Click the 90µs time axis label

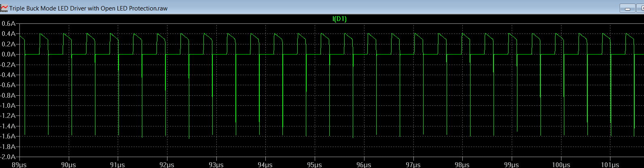[69, 165]
